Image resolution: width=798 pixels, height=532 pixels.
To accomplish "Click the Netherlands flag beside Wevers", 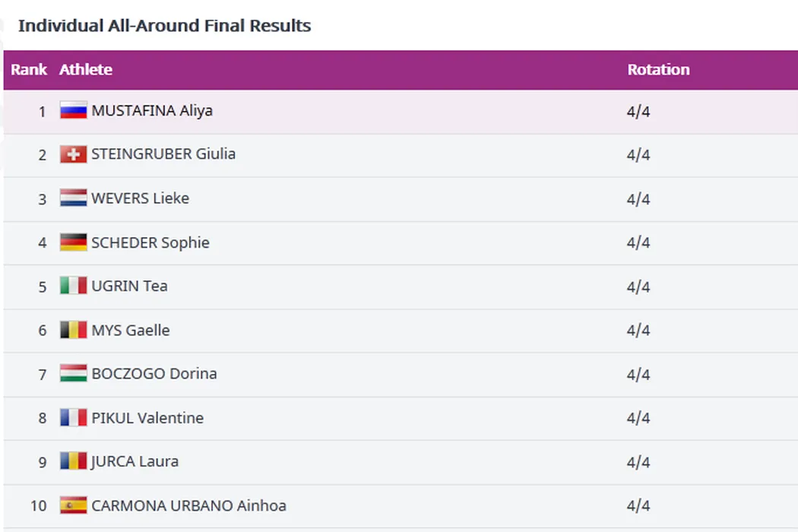I will coord(74,198).
